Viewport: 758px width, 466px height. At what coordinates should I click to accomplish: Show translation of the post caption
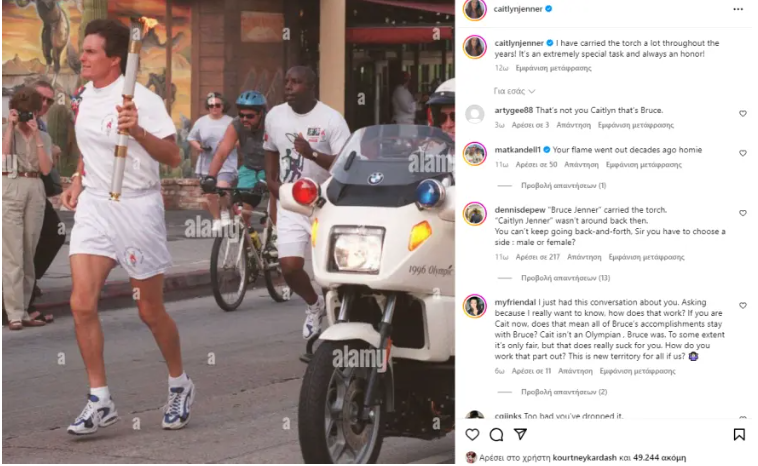554,68
